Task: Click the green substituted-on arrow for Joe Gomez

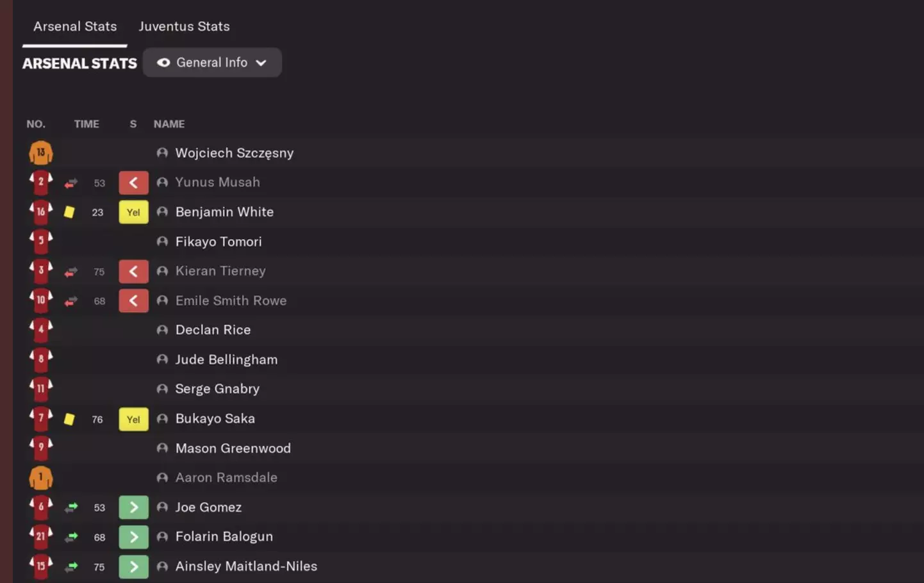Action: [x=133, y=507]
